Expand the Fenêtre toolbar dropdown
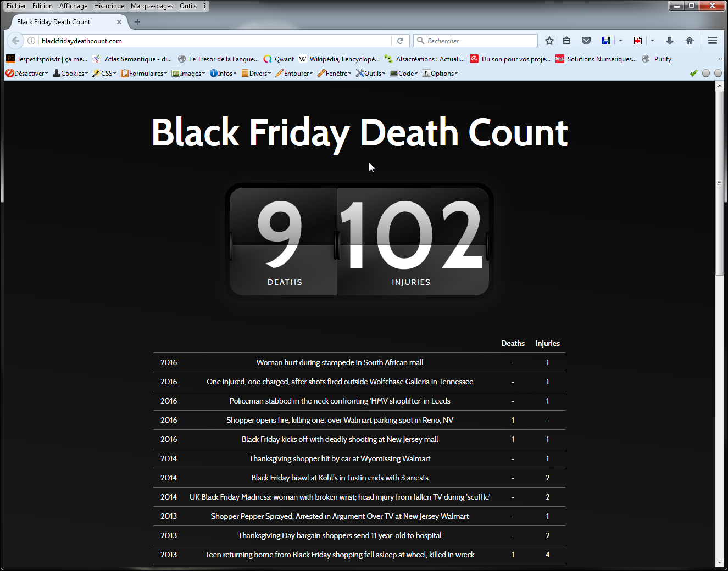Screen dimensions: 728x571 (x=335, y=73)
